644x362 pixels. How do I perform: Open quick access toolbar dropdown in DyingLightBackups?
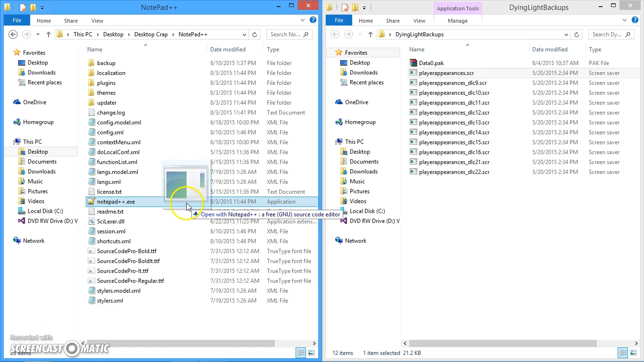[x=364, y=8]
